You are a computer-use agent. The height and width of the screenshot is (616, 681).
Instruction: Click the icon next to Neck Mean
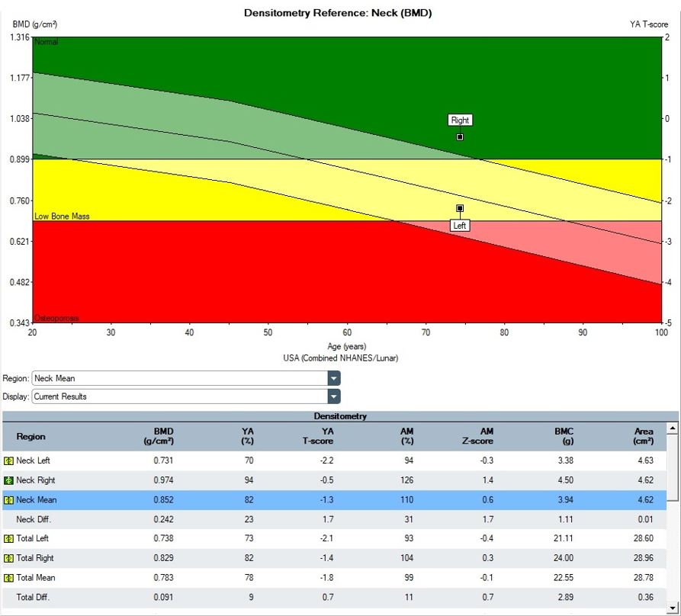pyautogui.click(x=8, y=500)
